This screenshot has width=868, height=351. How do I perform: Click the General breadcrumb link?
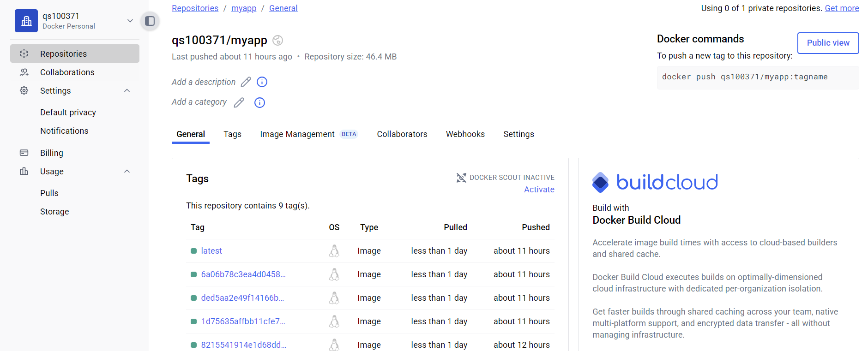coord(283,8)
